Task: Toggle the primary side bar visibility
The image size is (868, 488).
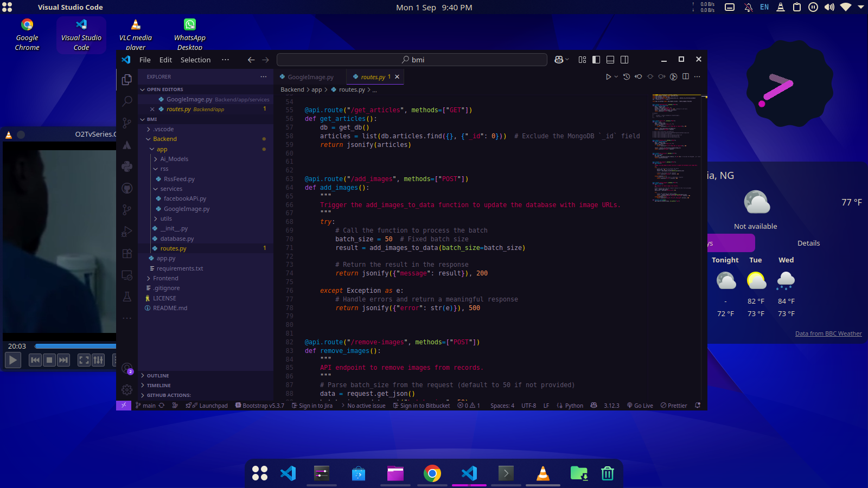Action: pos(596,60)
